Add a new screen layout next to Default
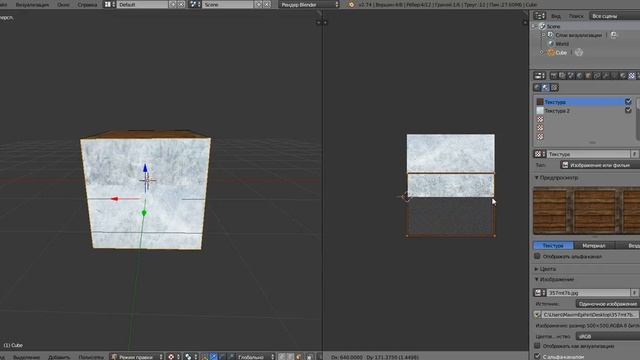 [173, 4]
